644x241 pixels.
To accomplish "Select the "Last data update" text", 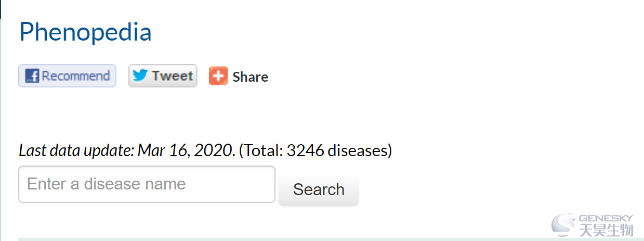I will 77,151.
